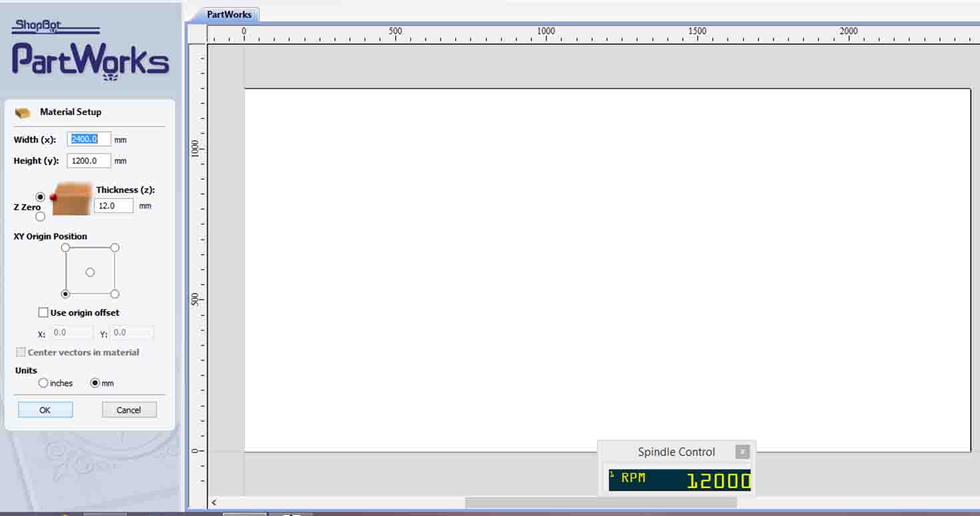Click the horizontal scrollbar left arrow
Viewport: 980px width, 516px height.
coord(214,503)
